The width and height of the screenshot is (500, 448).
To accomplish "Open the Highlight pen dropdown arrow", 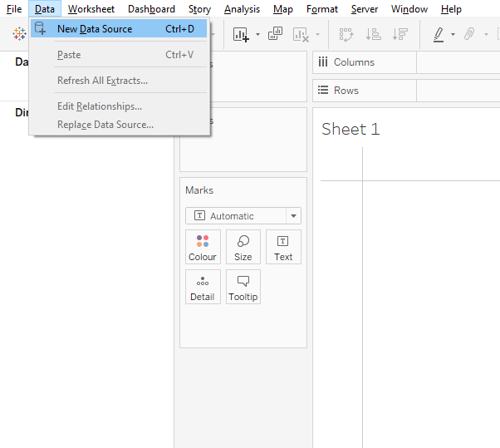I will point(453,35).
